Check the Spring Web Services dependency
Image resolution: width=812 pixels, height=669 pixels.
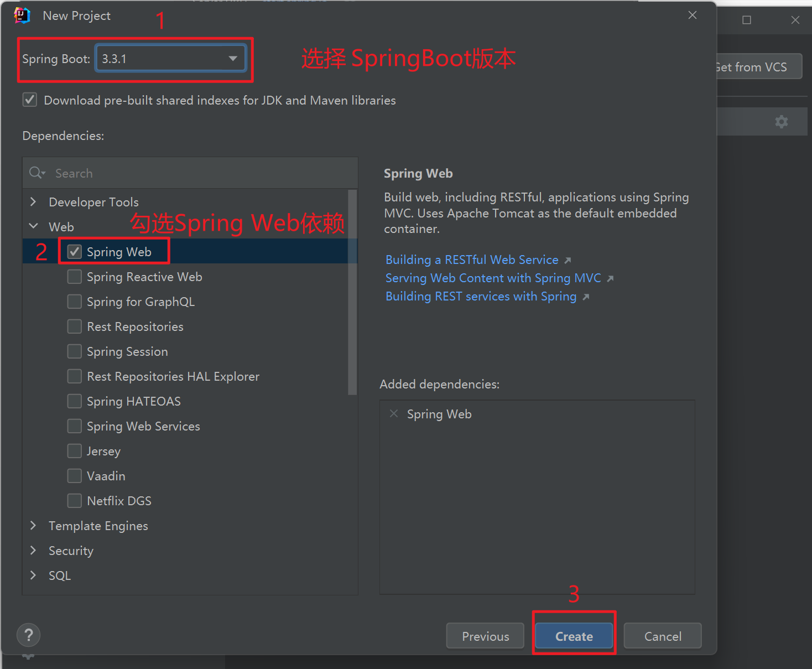tap(75, 426)
